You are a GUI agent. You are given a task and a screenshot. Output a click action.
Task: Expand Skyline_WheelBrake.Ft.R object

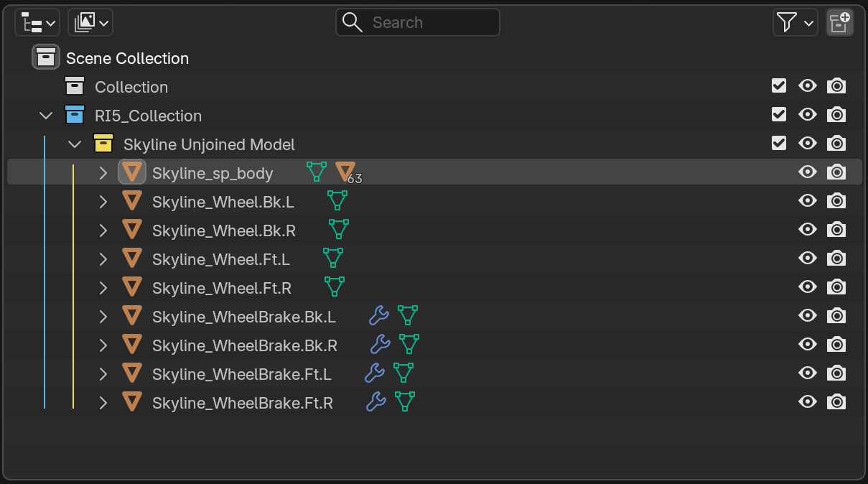[x=103, y=403]
